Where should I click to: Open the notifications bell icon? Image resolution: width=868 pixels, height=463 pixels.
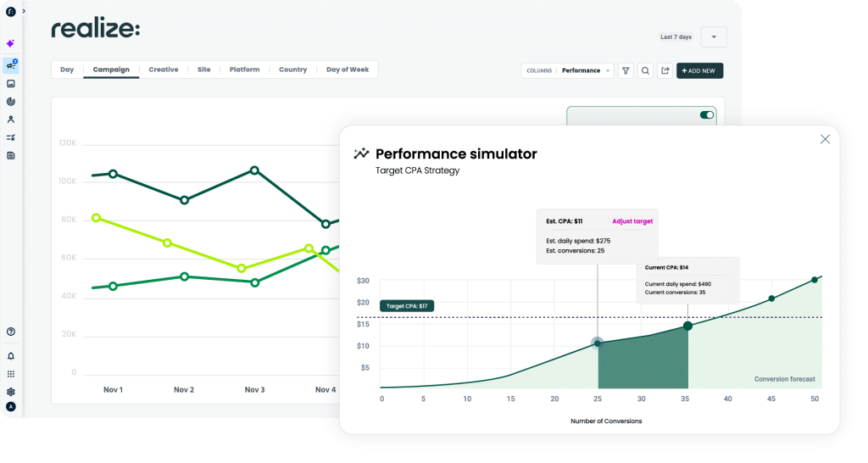point(11,356)
